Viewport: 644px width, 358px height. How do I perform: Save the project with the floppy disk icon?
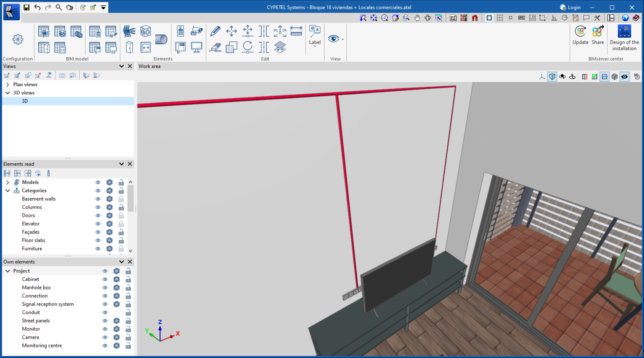click(26, 8)
